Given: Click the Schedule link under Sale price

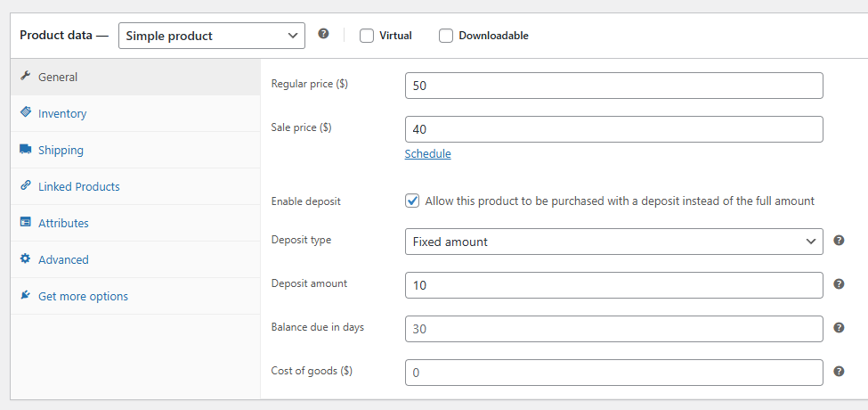Looking at the screenshot, I should [x=428, y=154].
